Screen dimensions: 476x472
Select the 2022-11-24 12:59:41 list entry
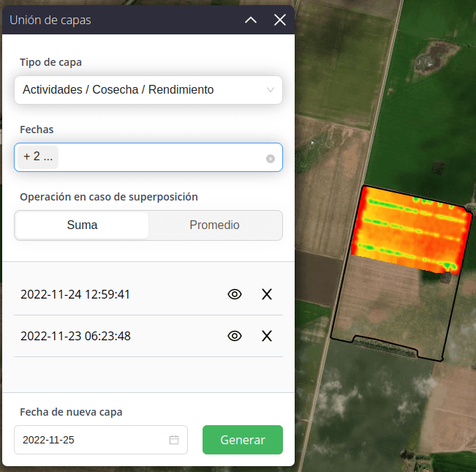[76, 294]
